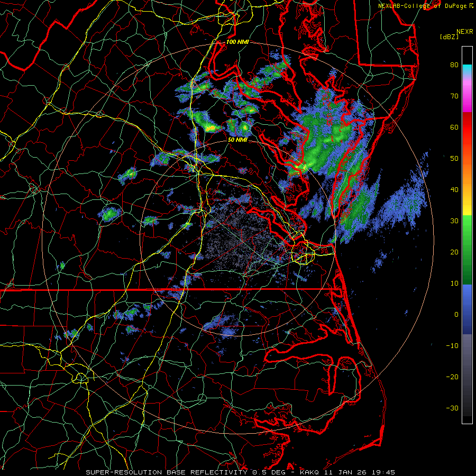Click the 60 dBZ scale label
This screenshot has height=476, width=476.
point(454,127)
